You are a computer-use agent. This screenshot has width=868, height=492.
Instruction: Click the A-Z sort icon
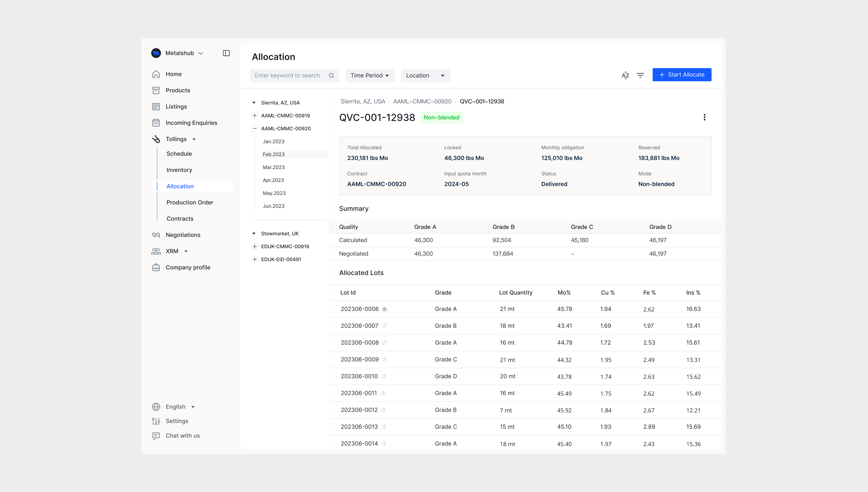(x=625, y=75)
